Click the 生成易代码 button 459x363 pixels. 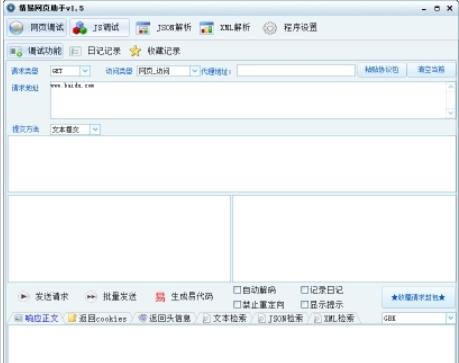(184, 296)
